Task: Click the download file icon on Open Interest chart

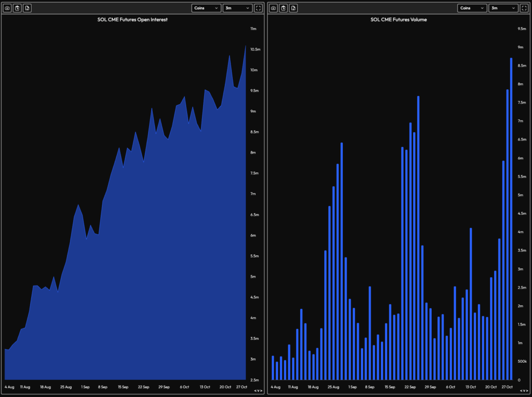Action: [x=27, y=8]
